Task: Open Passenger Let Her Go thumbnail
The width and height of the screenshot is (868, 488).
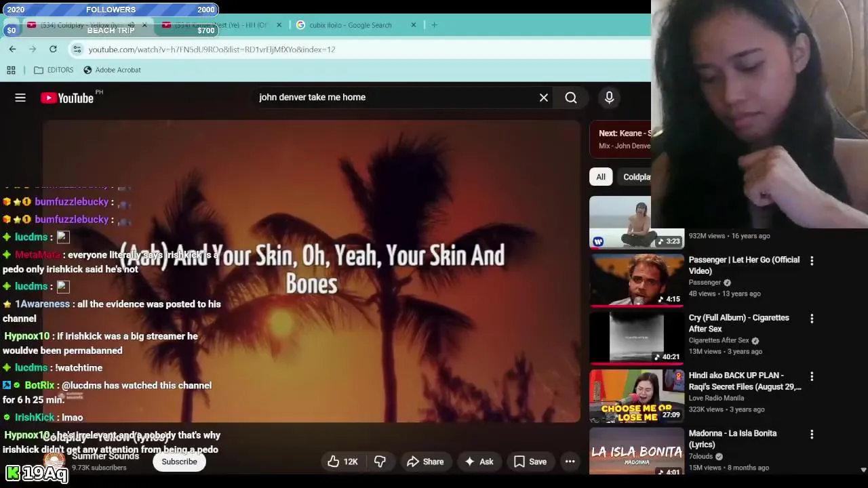Action: click(x=637, y=280)
